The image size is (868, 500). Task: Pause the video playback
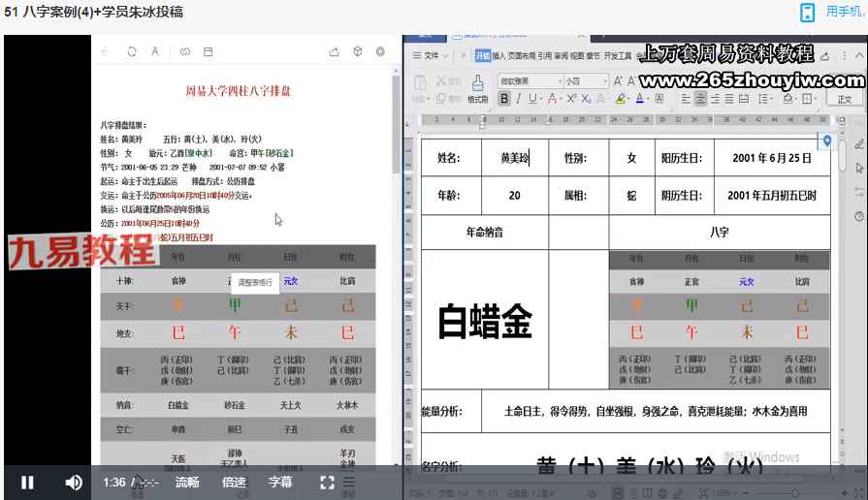tap(27, 483)
